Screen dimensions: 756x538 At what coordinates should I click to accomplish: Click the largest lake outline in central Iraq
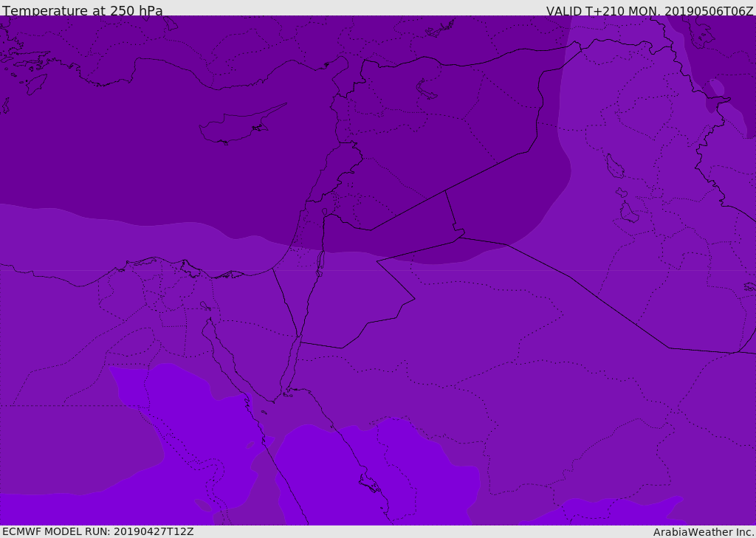[x=614, y=167]
